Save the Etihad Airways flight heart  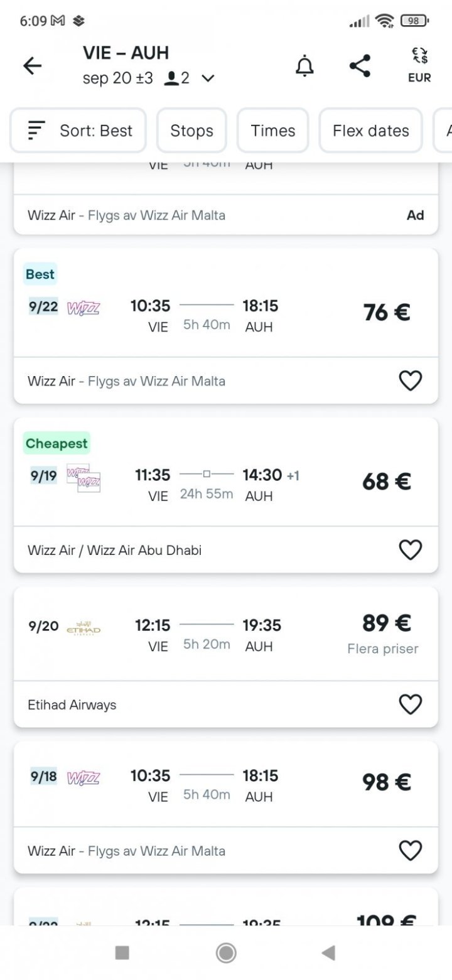tap(411, 704)
